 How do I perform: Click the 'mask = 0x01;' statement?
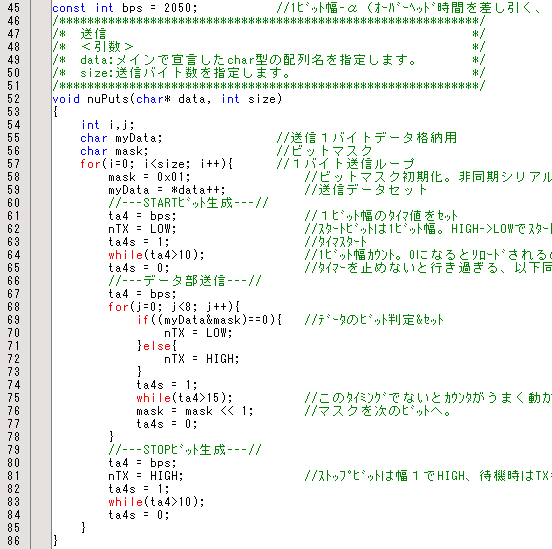coord(150,177)
